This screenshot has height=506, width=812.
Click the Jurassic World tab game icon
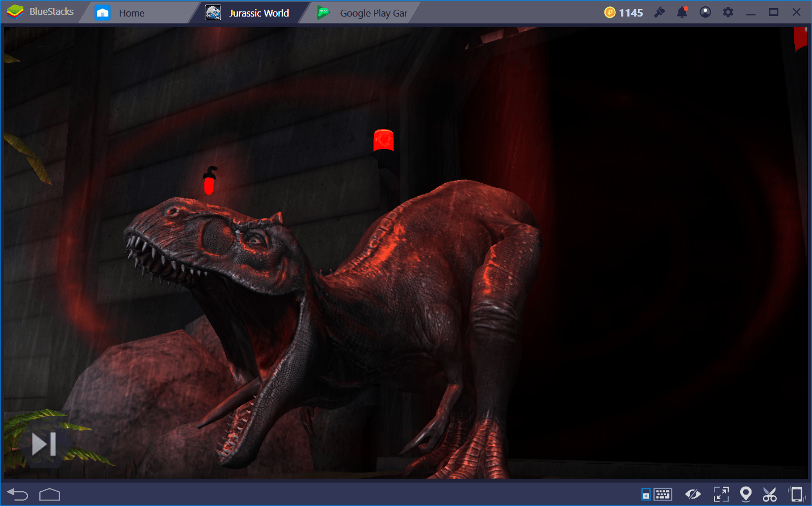tap(213, 13)
